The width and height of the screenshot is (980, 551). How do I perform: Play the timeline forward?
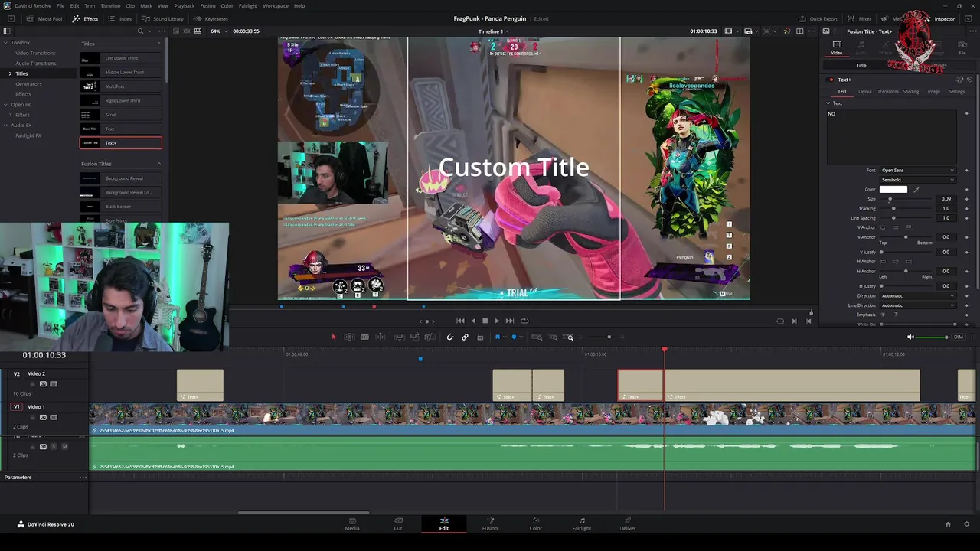pyautogui.click(x=496, y=321)
